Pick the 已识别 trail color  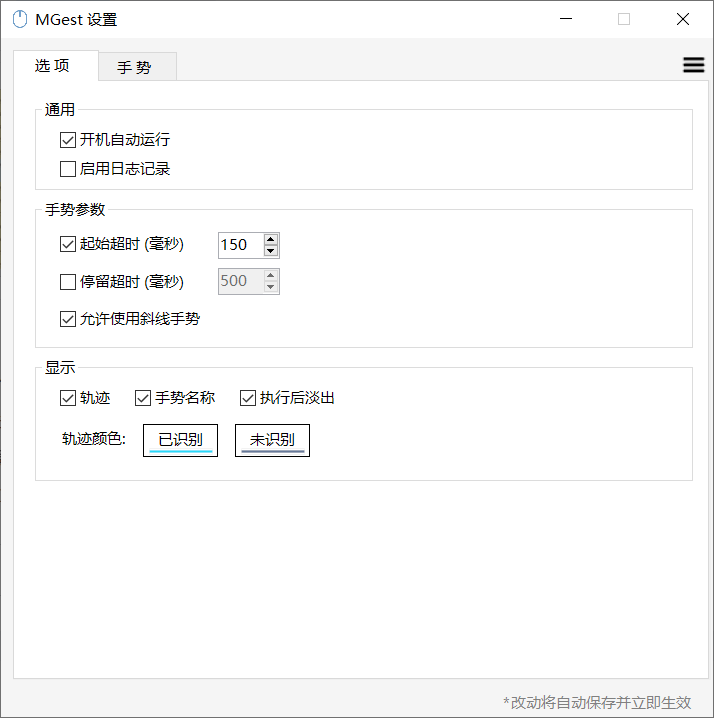pos(180,441)
